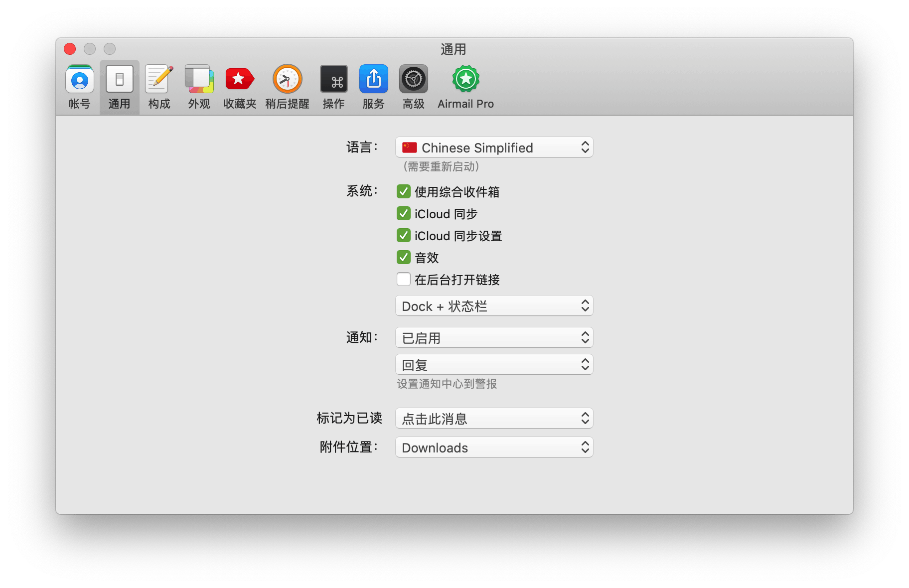Open the 服务 share icon
The width and height of the screenshot is (909, 588).
pos(373,80)
